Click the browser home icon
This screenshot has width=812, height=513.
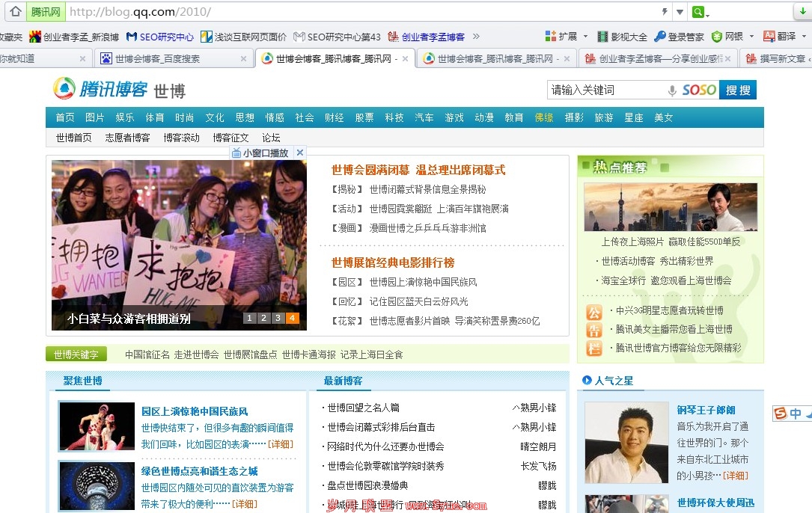point(16,11)
